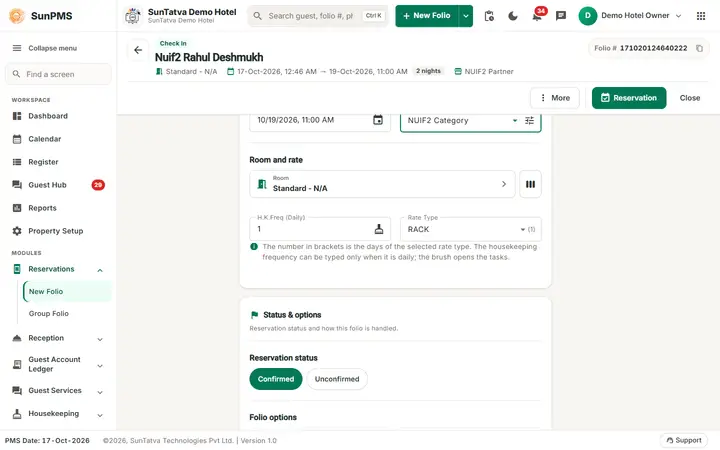The width and height of the screenshot is (720, 450).
Task: Go back using the arrow icon
Action: (x=138, y=50)
